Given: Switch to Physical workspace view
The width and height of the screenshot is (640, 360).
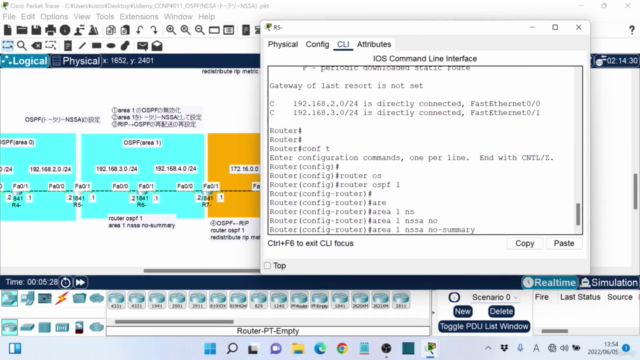Looking at the screenshot, I should pos(76,61).
